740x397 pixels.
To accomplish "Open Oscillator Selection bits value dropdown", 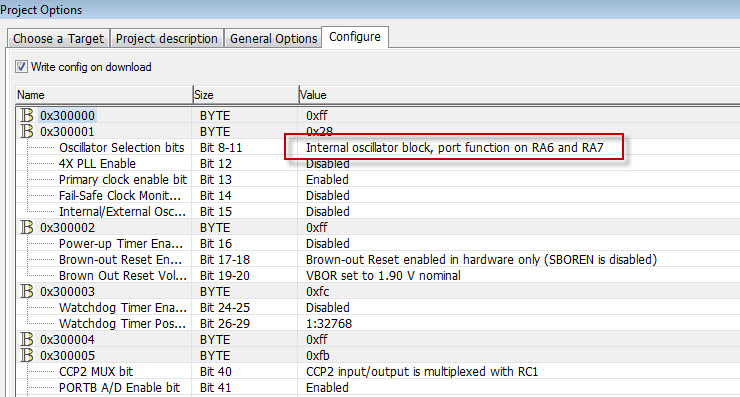I will click(x=454, y=147).
